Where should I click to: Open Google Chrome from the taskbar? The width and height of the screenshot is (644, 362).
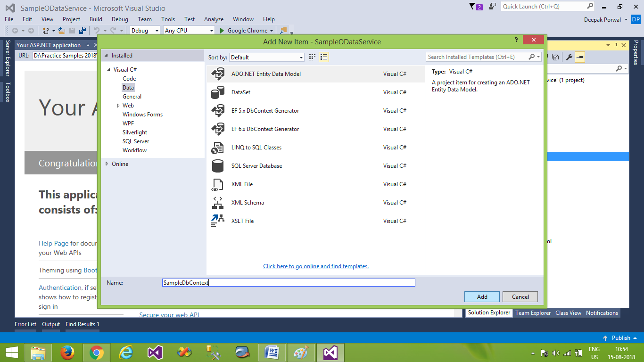(97, 352)
